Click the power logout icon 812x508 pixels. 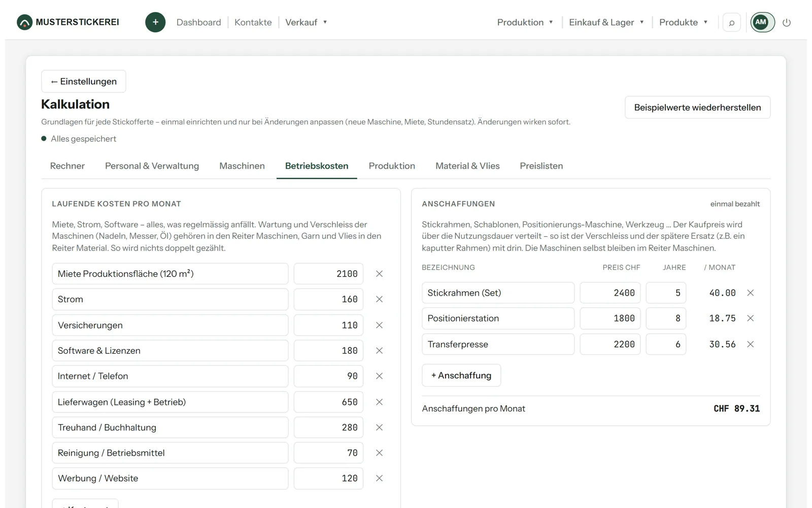(787, 22)
